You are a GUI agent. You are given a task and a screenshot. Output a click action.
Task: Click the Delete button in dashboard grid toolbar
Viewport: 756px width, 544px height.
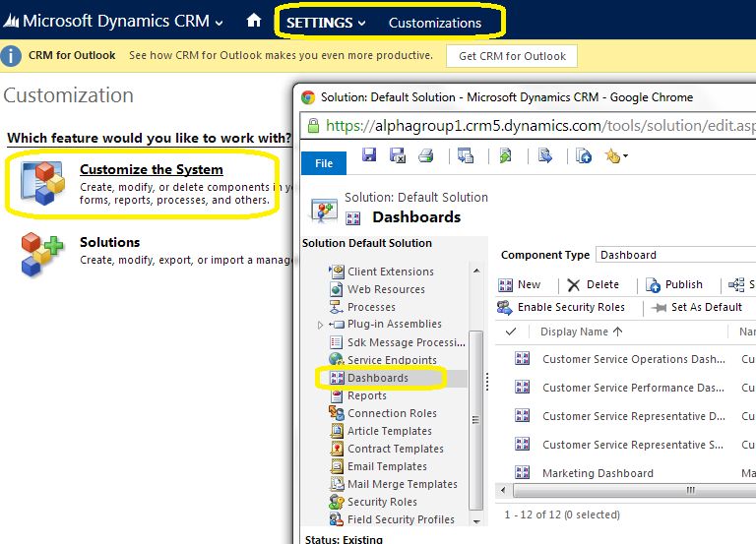point(593,284)
